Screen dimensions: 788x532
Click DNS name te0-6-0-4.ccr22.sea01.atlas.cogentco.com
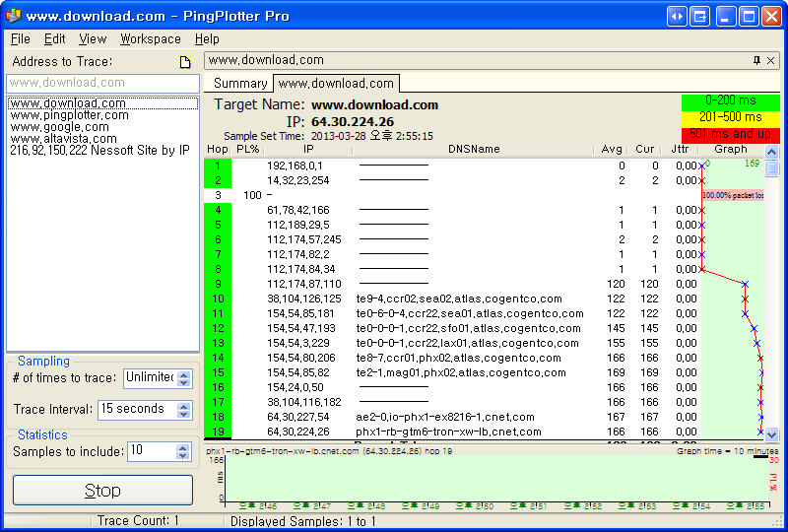(470, 313)
